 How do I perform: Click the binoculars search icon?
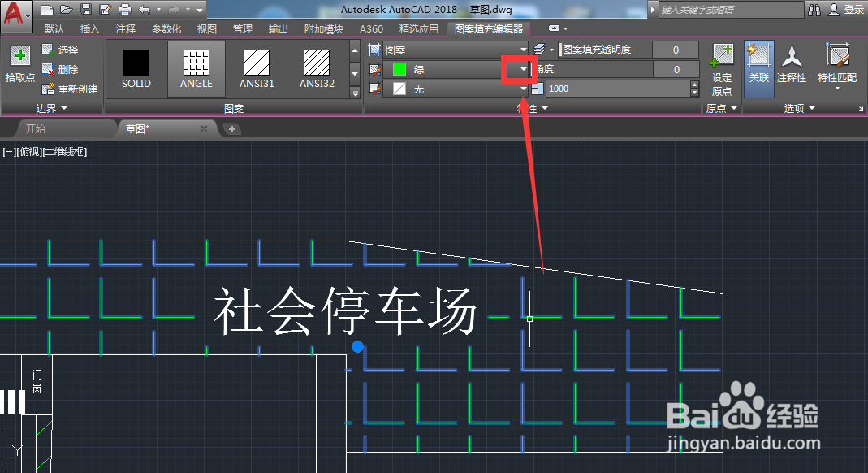[x=814, y=10]
